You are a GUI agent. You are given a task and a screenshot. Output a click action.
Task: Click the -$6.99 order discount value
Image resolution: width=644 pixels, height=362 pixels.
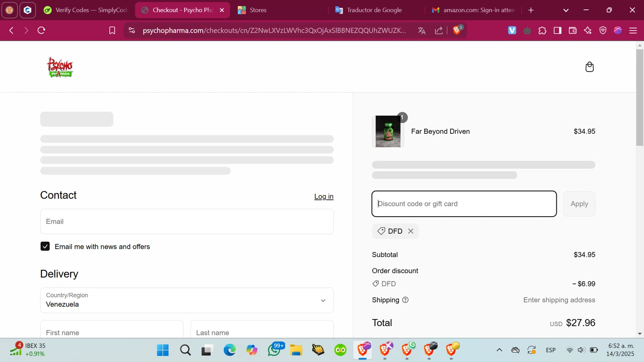click(x=584, y=284)
